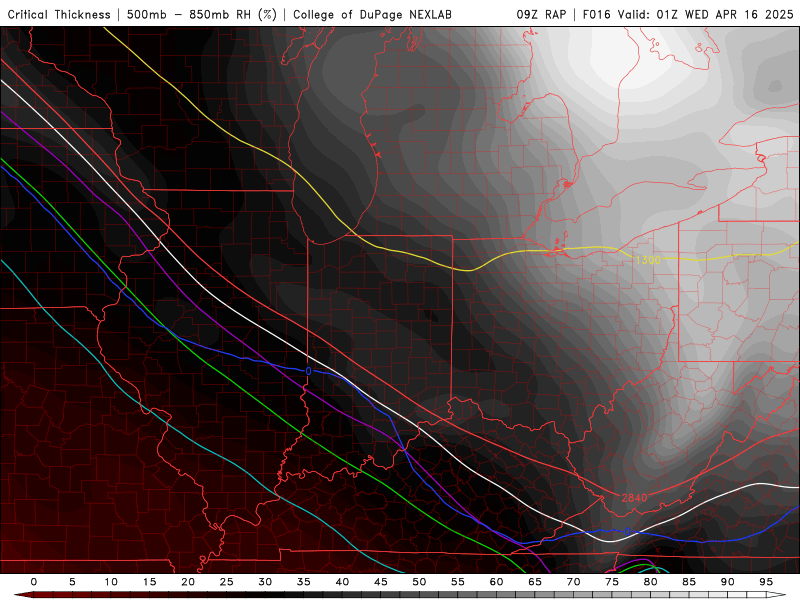Click the colorbar scale label "0"

coord(34,582)
